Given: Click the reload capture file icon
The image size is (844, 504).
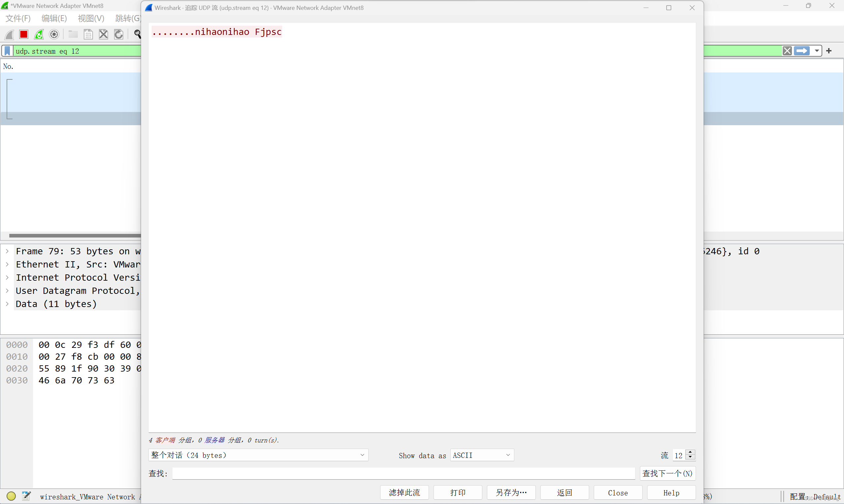Looking at the screenshot, I should coord(119,34).
